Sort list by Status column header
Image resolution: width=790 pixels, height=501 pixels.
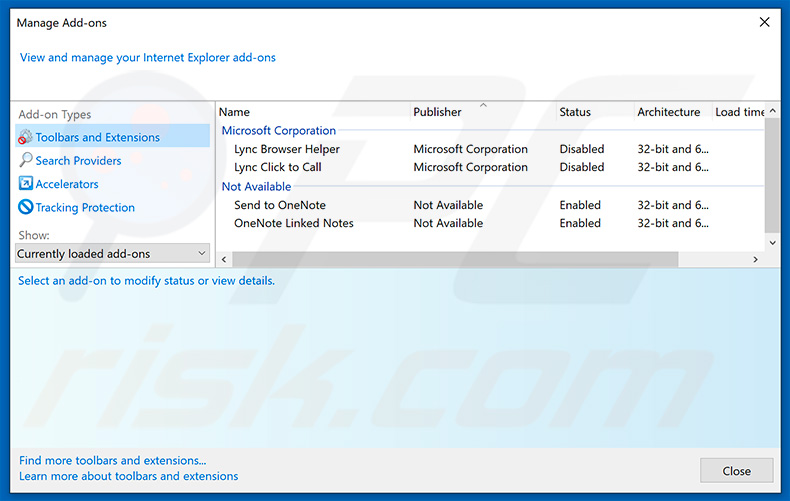[x=575, y=112]
